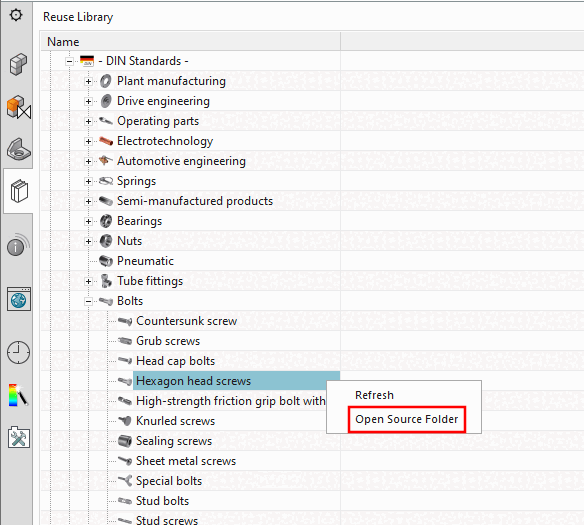Open the Part Navigator sidebar tab
Screen dimensions: 584x525
(x=18, y=64)
